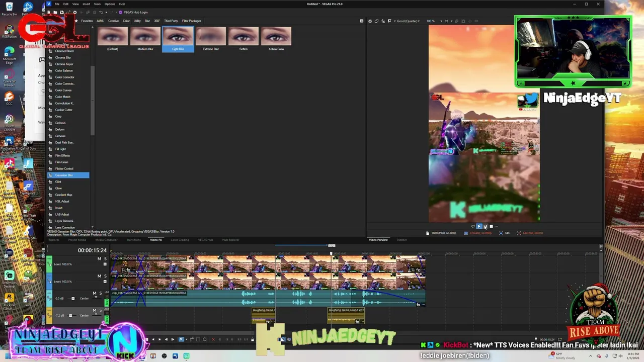The image size is (644, 362).
Task: Filter effects by Blur category
Action: (x=147, y=21)
